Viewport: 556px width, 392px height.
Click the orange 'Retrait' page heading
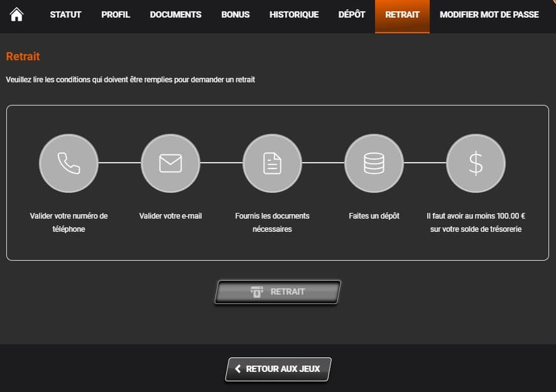point(23,57)
